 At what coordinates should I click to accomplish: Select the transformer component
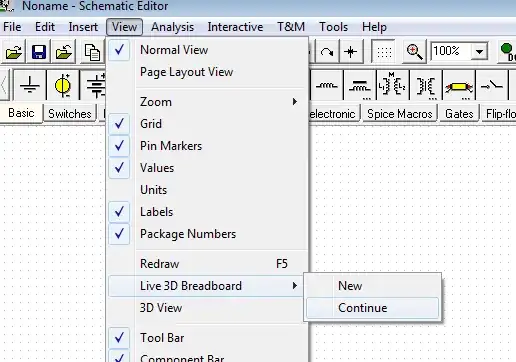click(x=426, y=86)
